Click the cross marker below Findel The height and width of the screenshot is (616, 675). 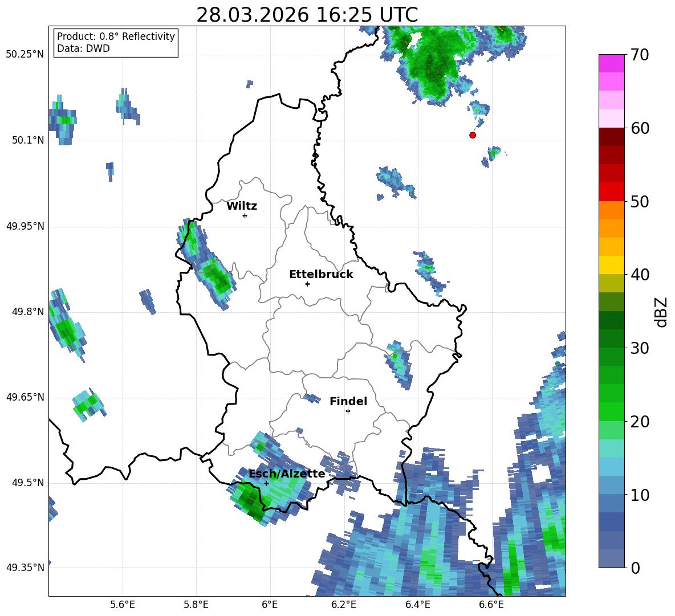348,411
